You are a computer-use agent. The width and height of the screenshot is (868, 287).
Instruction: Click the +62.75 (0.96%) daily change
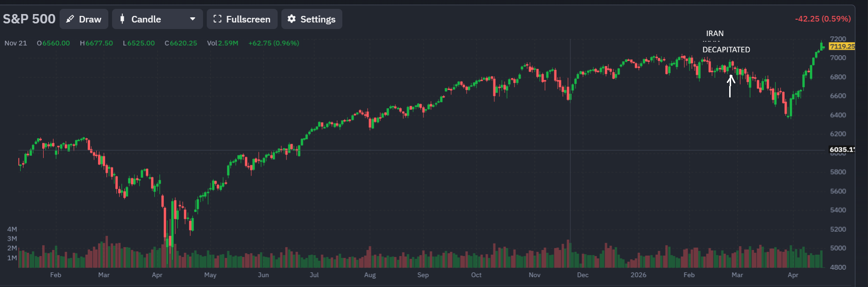tap(273, 43)
